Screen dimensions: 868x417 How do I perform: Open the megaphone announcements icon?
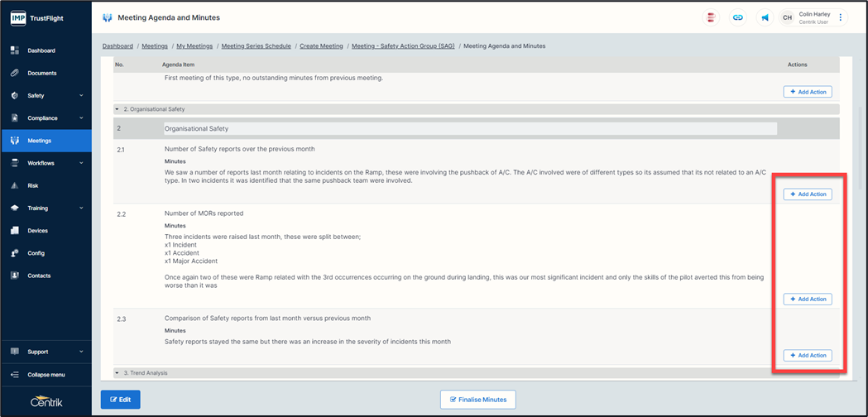(x=765, y=17)
